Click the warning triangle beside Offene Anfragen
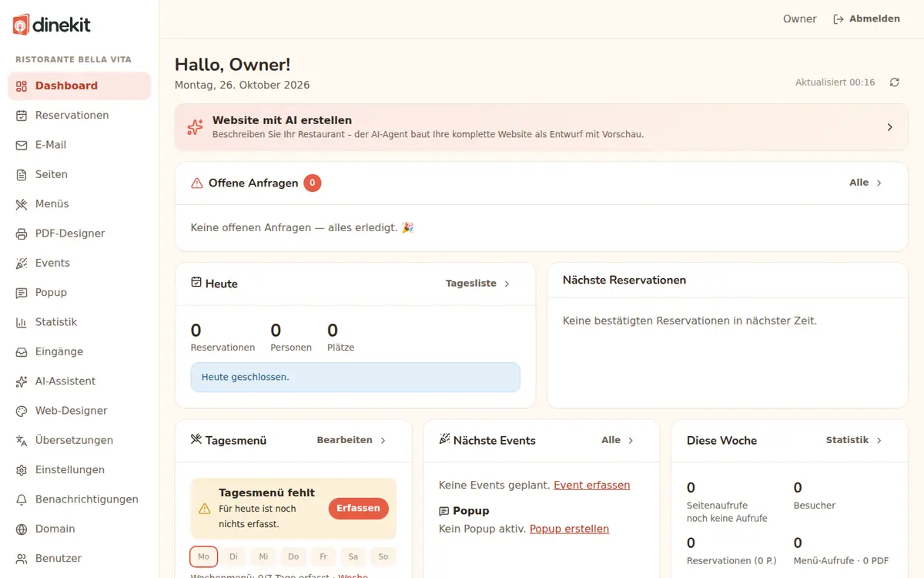924x578 pixels. coord(197,183)
